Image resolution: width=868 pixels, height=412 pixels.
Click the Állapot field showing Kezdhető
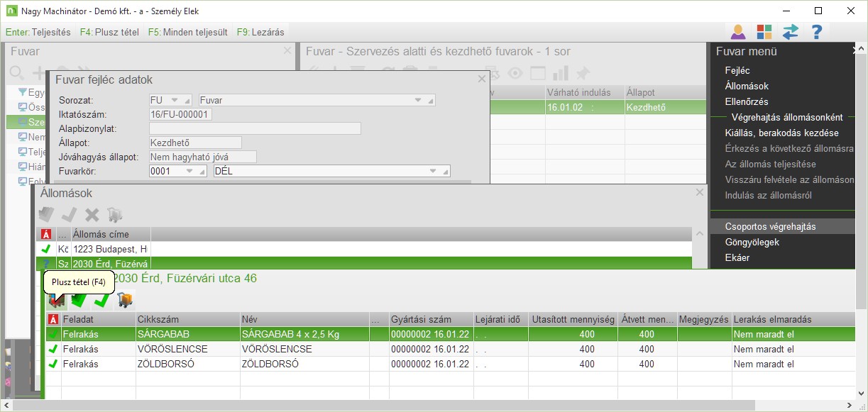pyautogui.click(x=195, y=143)
